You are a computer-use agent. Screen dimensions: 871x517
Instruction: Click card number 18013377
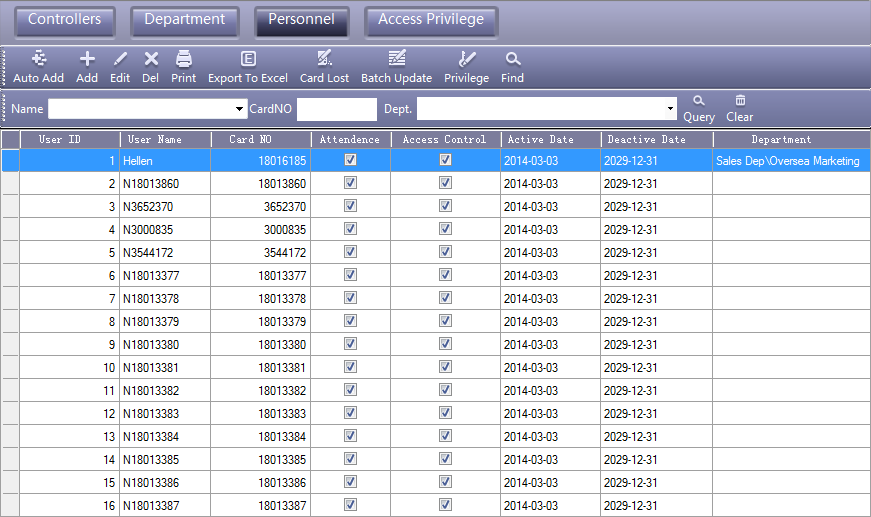tap(282, 276)
